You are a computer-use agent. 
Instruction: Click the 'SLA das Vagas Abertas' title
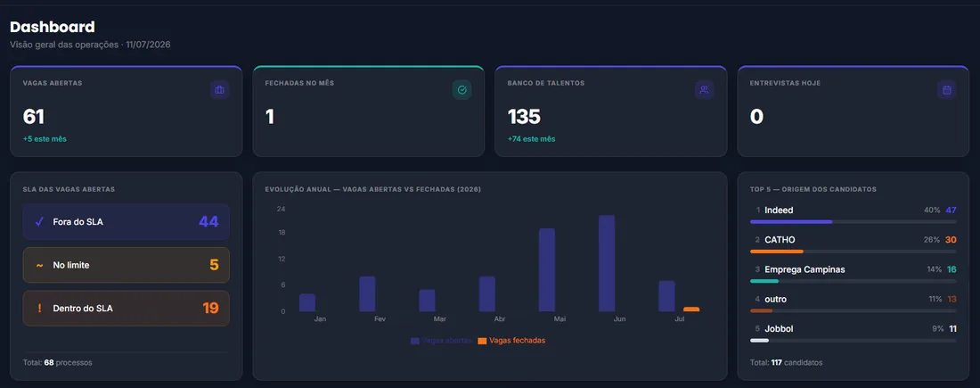click(x=69, y=189)
